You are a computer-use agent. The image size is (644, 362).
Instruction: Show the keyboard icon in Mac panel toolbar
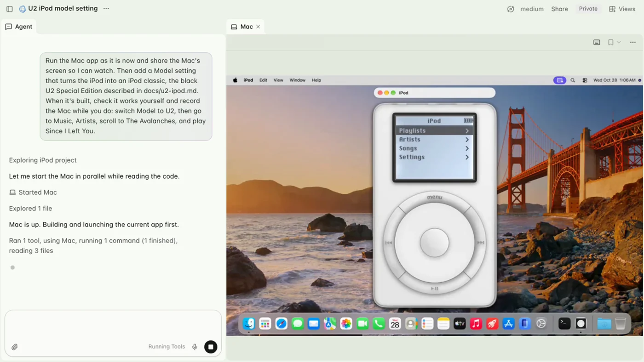pos(597,42)
